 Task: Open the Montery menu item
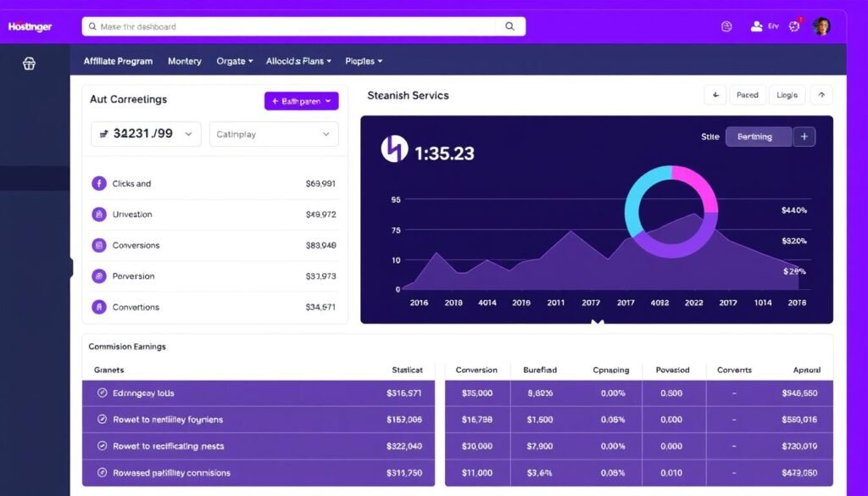(185, 61)
